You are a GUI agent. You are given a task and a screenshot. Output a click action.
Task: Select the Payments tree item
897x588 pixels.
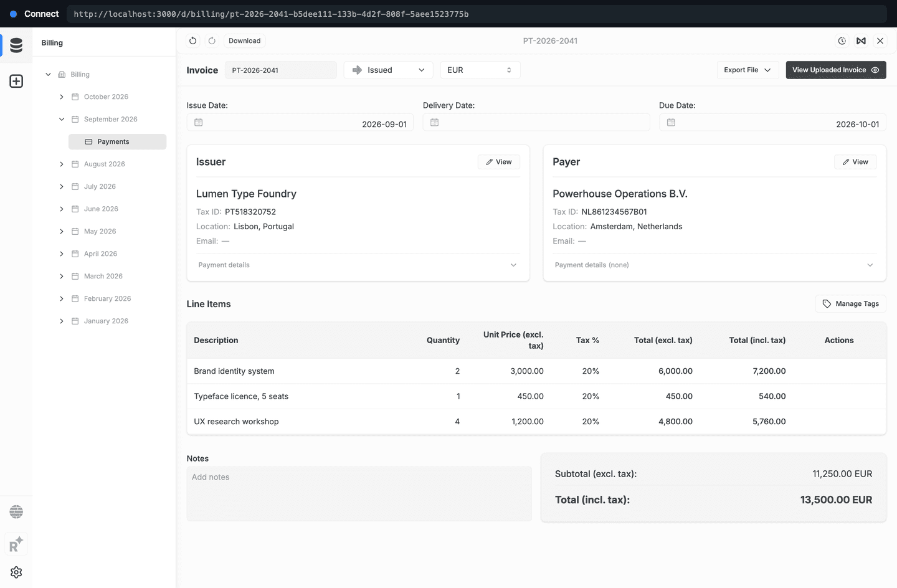coord(117,141)
